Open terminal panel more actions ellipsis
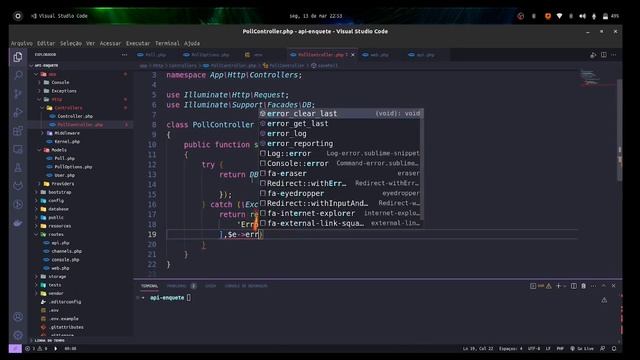Image resolution: width=640 pixels, height=360 pixels. [x=593, y=286]
